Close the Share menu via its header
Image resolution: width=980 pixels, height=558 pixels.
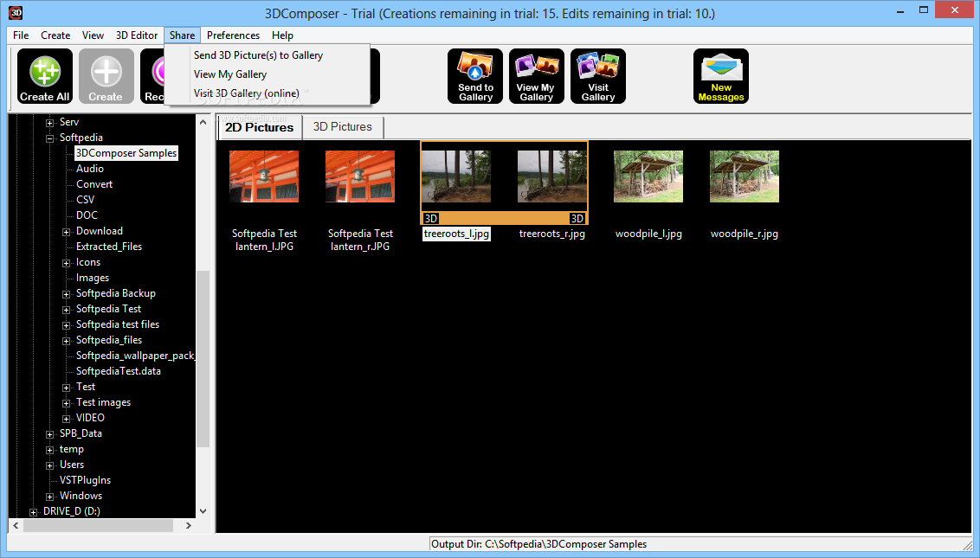tap(182, 35)
